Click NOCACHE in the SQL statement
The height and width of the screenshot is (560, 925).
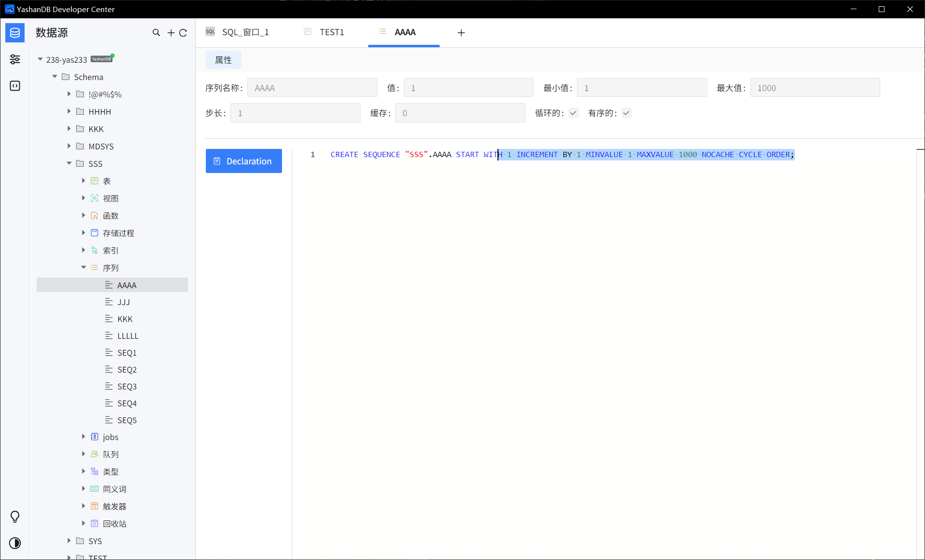coord(718,154)
